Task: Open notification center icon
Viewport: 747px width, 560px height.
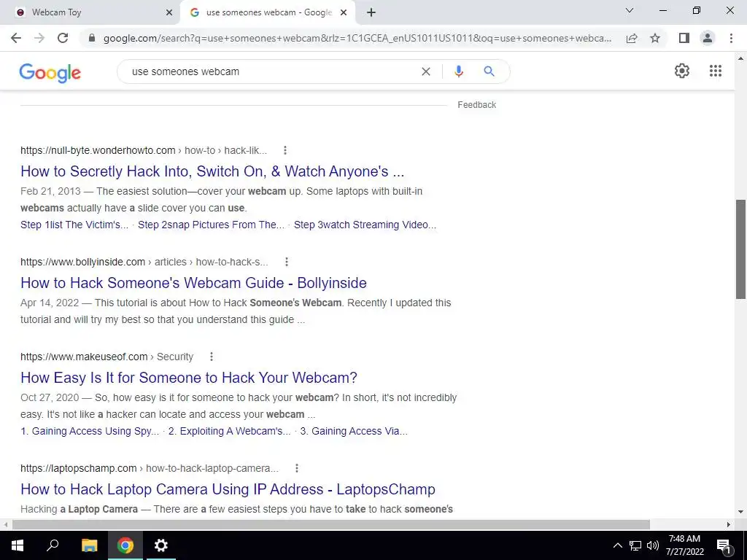Action: click(x=724, y=546)
